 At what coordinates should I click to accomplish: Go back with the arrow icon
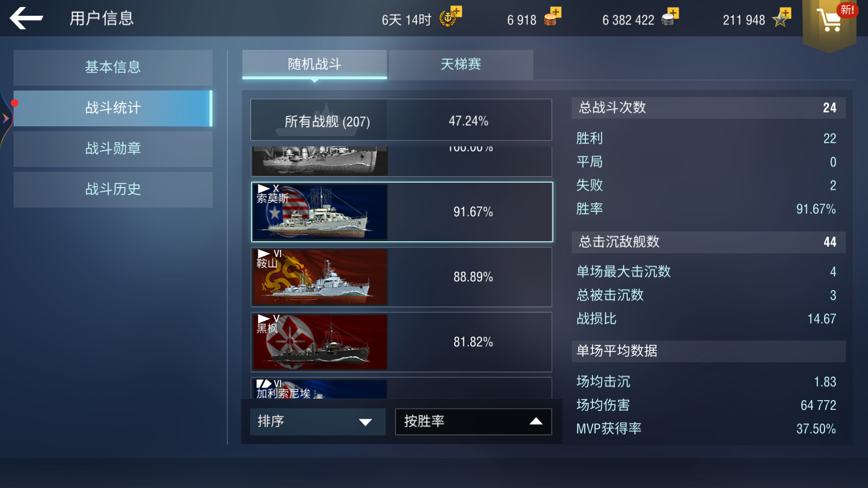click(x=26, y=18)
